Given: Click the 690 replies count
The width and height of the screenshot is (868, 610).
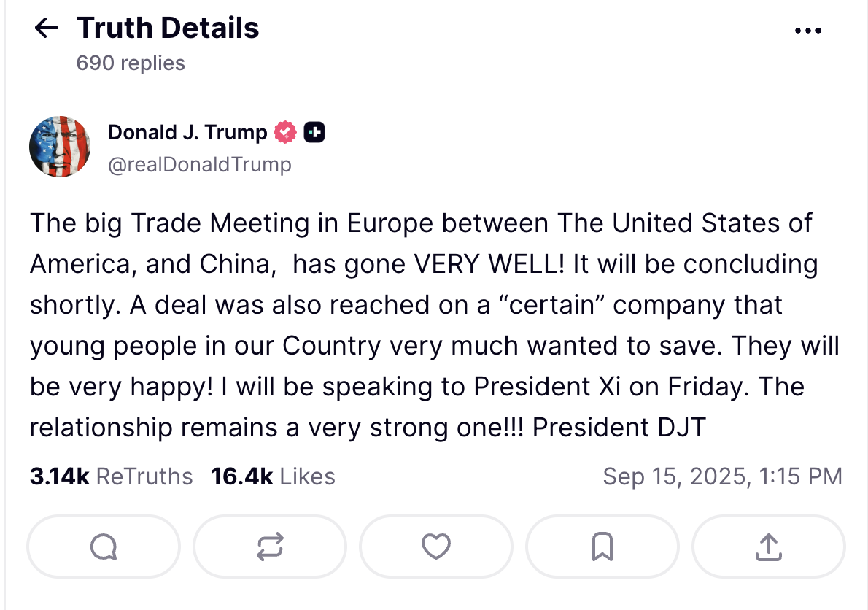Looking at the screenshot, I should [x=131, y=63].
